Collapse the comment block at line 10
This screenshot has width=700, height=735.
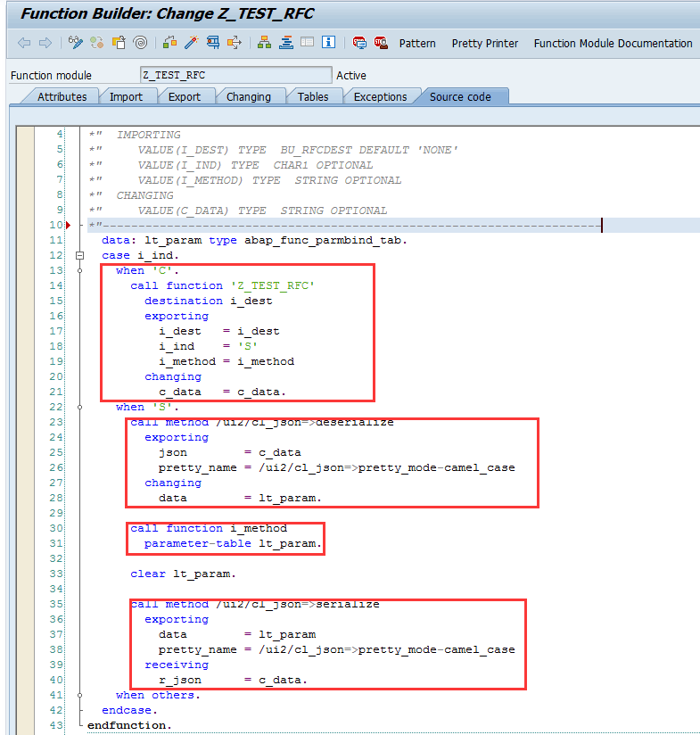(79, 225)
